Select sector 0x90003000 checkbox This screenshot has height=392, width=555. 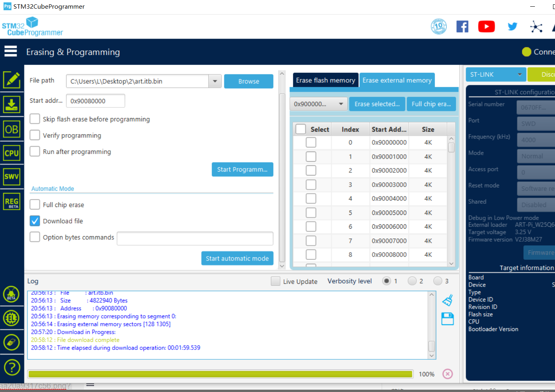coord(311,185)
